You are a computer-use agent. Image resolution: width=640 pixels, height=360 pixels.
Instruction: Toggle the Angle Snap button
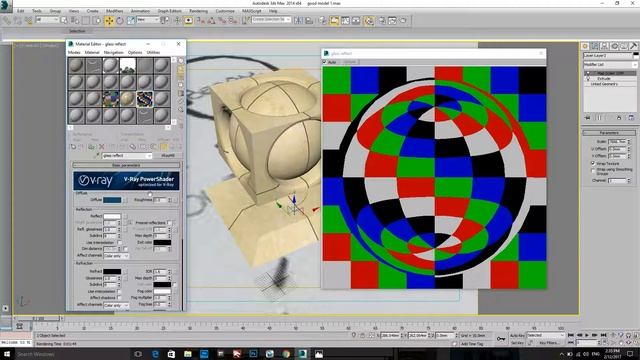(211, 20)
